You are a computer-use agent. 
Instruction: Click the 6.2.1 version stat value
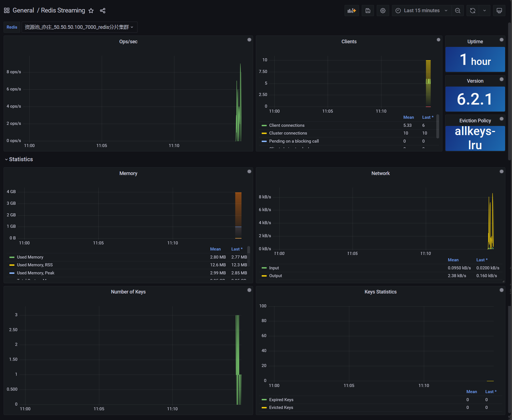pos(475,99)
